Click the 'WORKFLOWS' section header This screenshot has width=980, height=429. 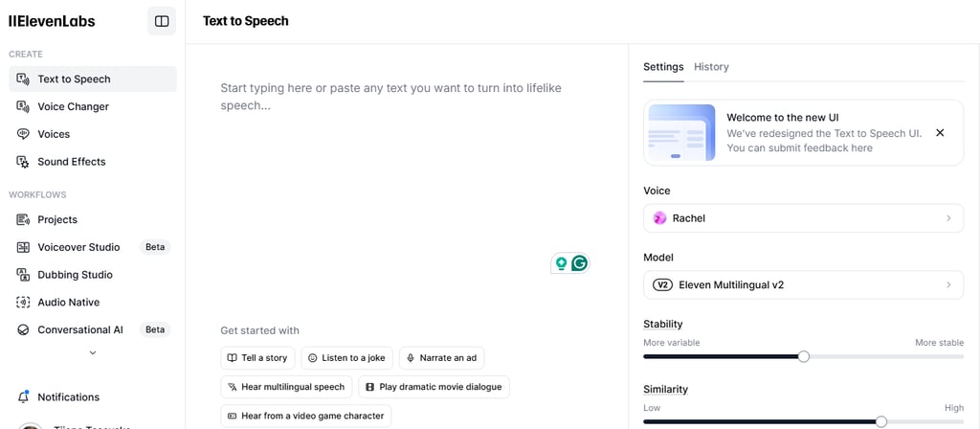[37, 195]
